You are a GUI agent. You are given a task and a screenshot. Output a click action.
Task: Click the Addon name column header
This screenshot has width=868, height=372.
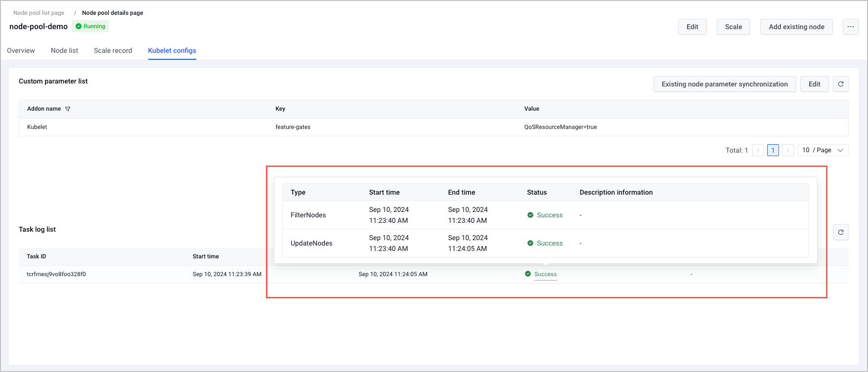44,109
